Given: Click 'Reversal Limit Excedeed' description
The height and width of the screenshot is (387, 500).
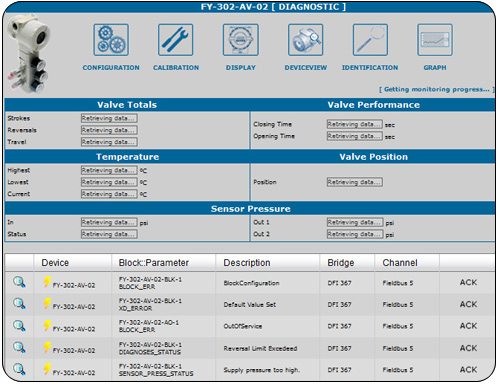Looking at the screenshot, I should pos(260,348).
